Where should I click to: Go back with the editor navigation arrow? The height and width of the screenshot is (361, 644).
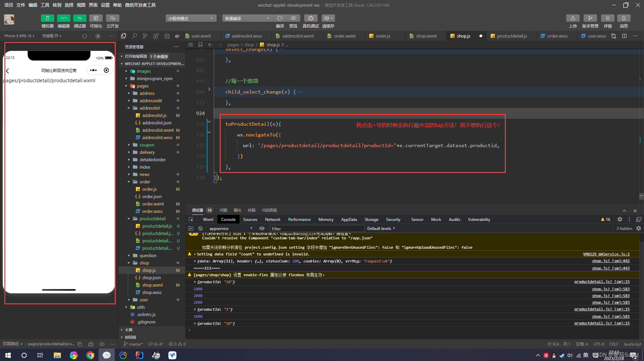pos(210,45)
